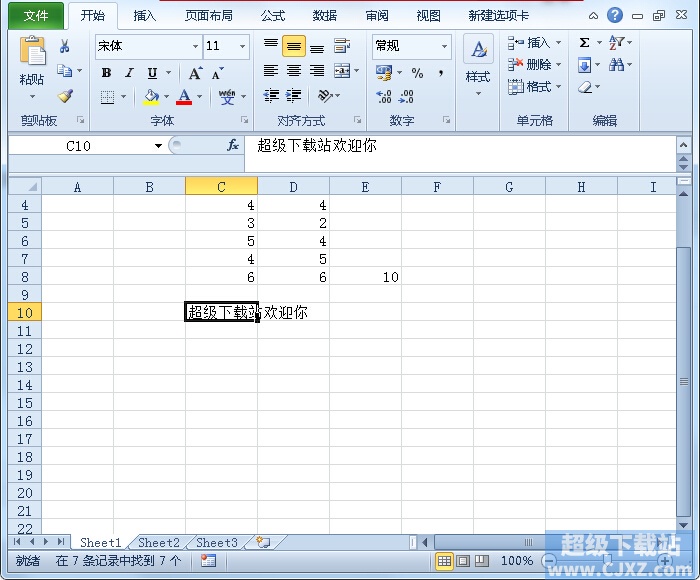Open the font color dropdown arrow
Screen dimensions: 700x580
pyautogui.click(x=199, y=96)
